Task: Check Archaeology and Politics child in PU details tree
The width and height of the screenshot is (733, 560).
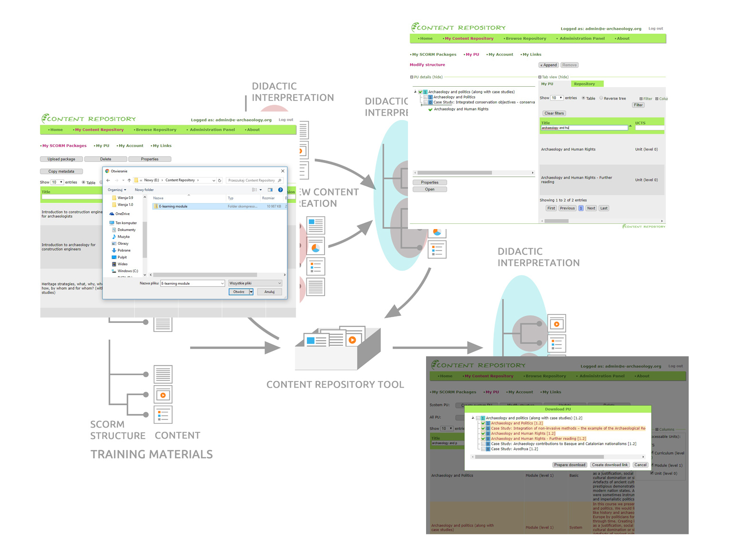Action: pos(426,97)
